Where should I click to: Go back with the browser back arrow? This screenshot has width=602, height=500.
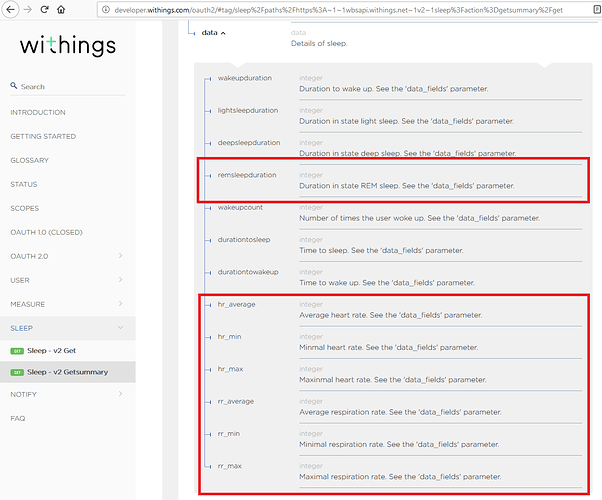point(11,10)
